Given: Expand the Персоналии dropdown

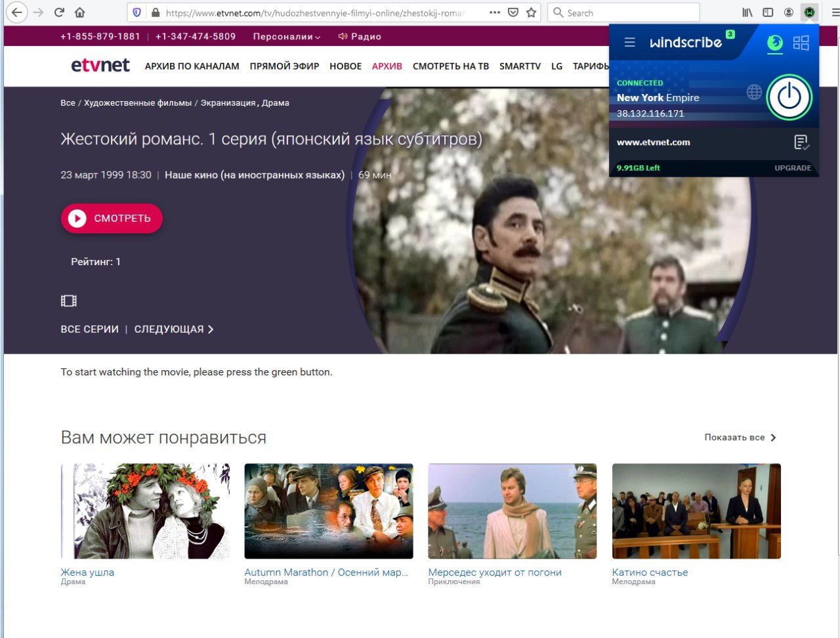Looking at the screenshot, I should pyautogui.click(x=287, y=37).
